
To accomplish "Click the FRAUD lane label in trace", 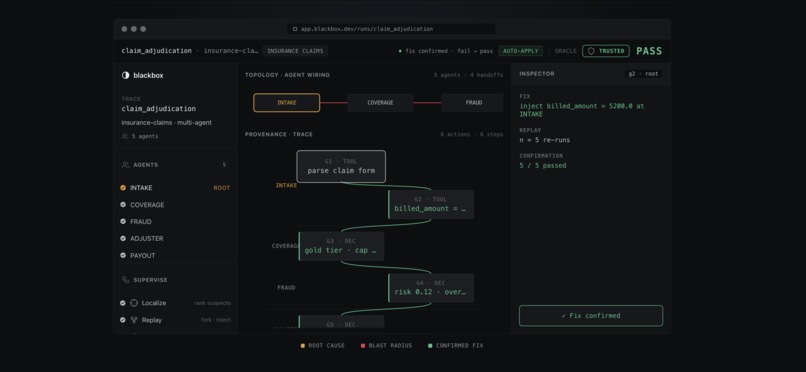I will point(286,288).
